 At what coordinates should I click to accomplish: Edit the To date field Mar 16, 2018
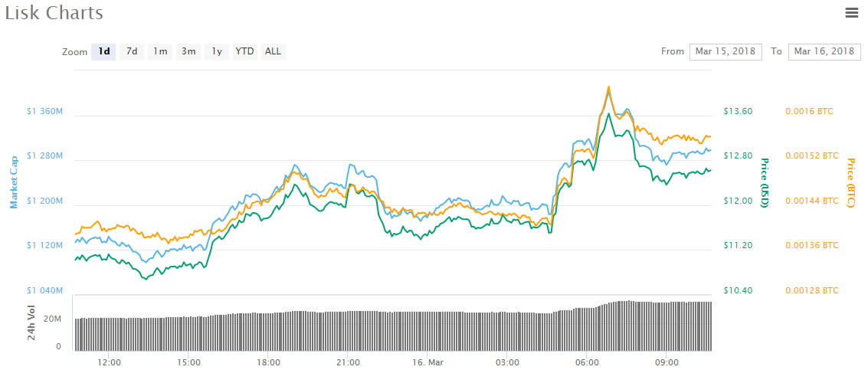(x=824, y=51)
